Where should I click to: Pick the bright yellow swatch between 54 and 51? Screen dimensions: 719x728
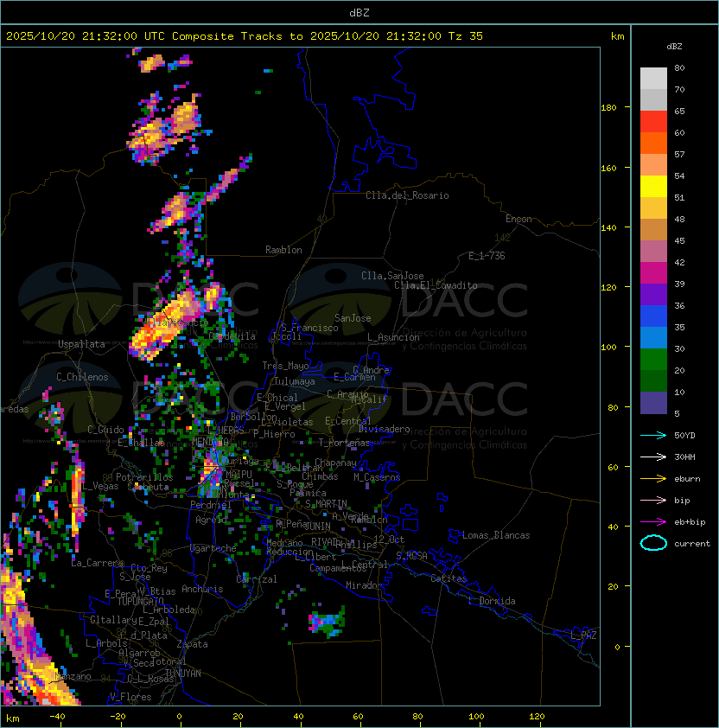click(x=653, y=186)
